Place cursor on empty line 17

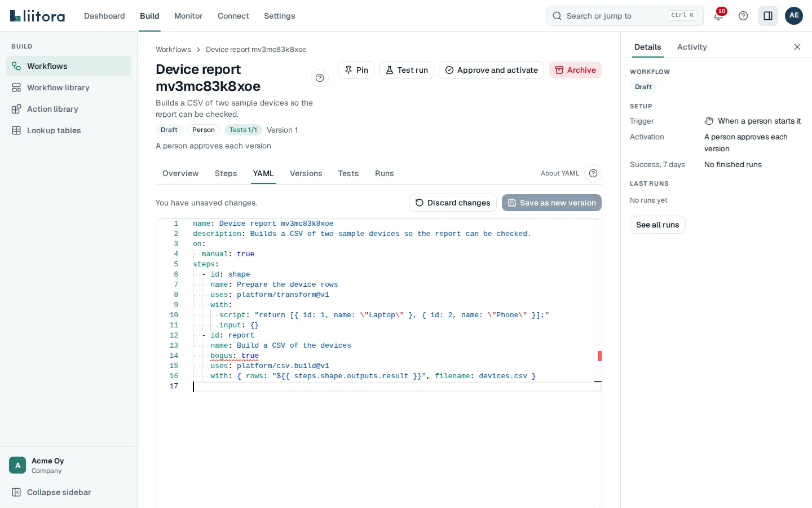point(393,386)
